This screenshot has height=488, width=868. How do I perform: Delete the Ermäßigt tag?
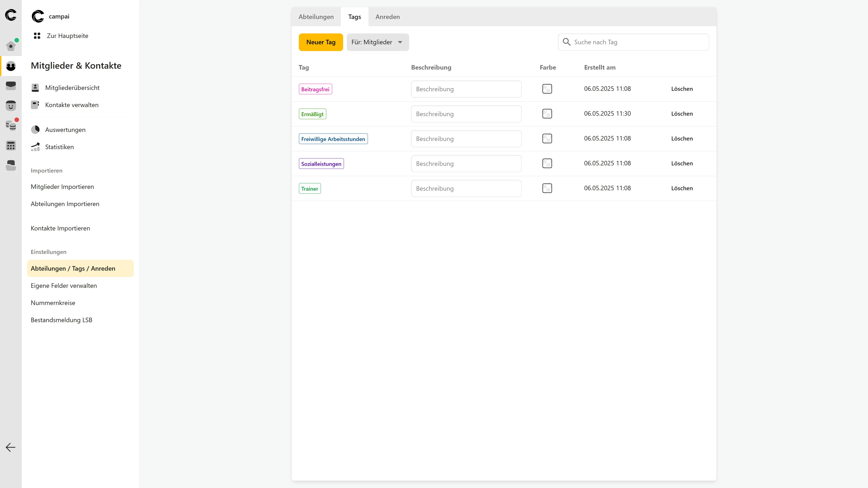point(682,114)
